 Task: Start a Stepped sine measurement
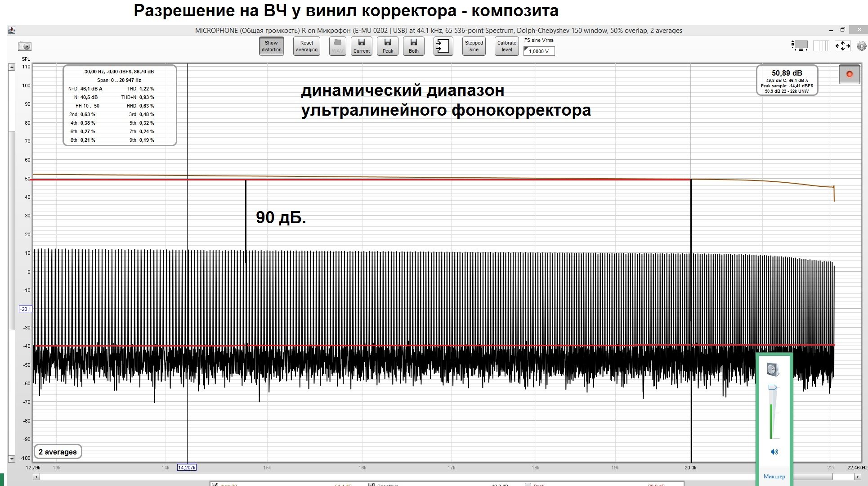(x=473, y=45)
